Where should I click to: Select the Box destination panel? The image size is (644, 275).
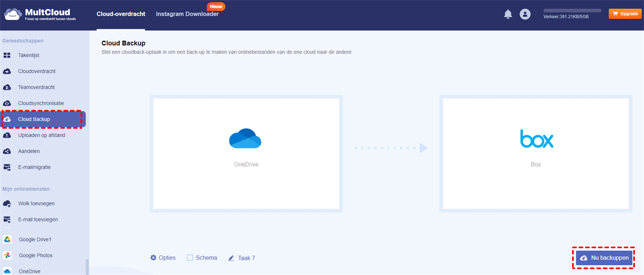(x=536, y=153)
